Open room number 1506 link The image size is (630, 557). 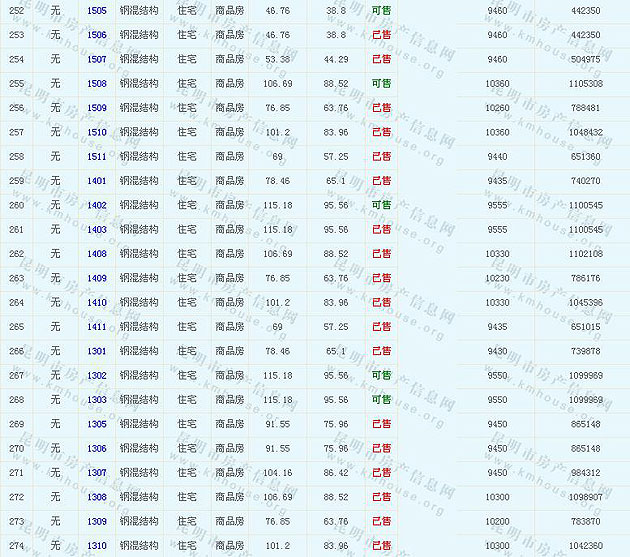[x=97, y=35]
